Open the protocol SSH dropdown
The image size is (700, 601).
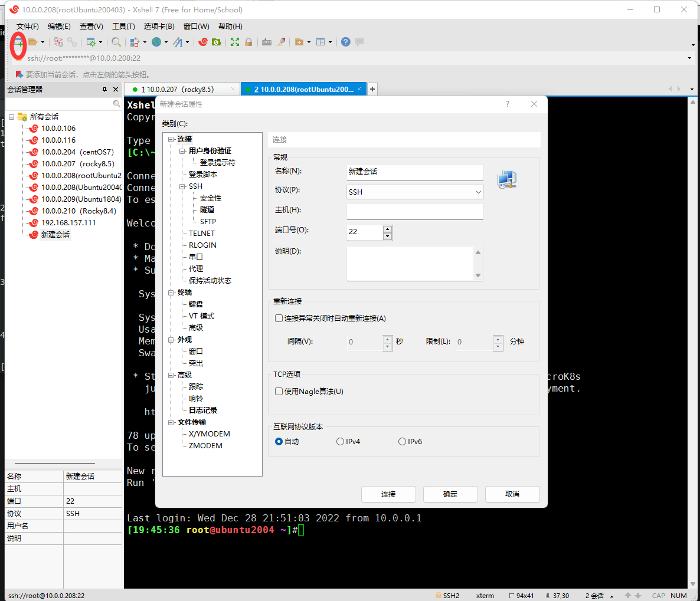tap(415, 192)
